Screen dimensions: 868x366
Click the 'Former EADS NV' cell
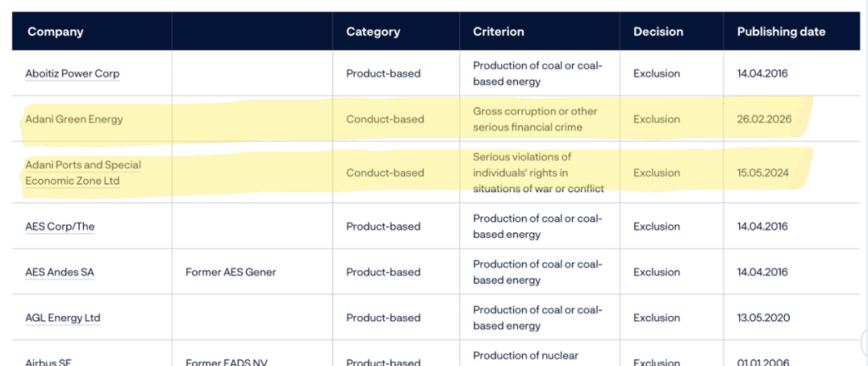coord(228,362)
